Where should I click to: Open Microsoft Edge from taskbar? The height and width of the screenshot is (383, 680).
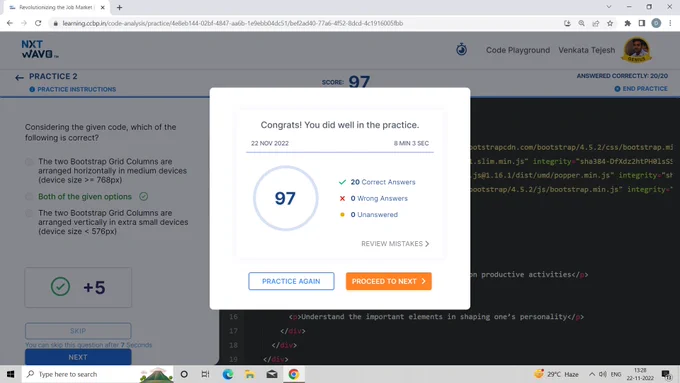coord(228,374)
